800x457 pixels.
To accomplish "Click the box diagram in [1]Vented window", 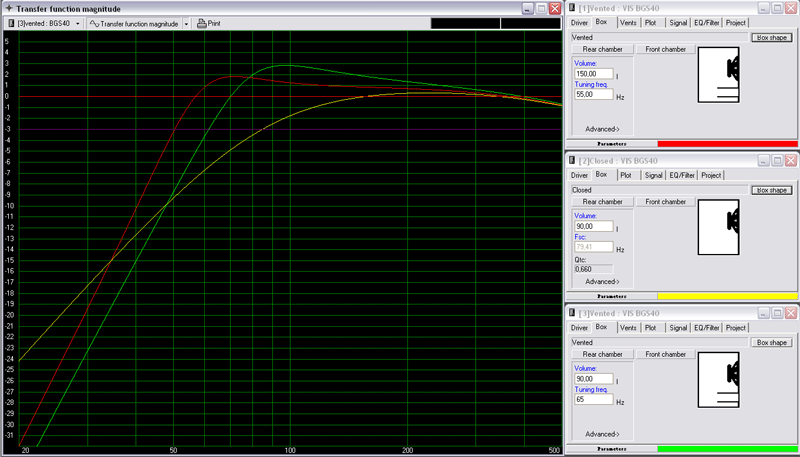I will coord(718,75).
